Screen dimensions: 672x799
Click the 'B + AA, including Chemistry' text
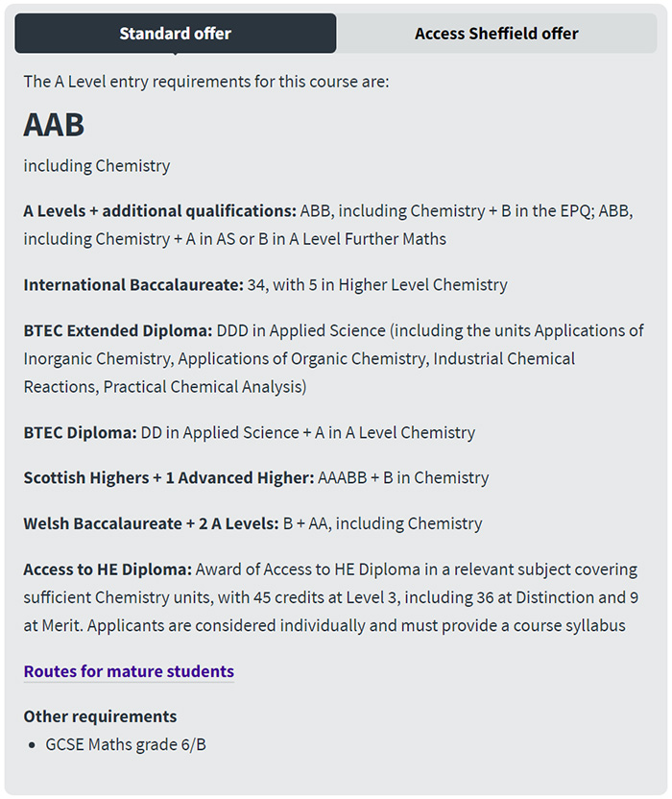click(x=382, y=524)
